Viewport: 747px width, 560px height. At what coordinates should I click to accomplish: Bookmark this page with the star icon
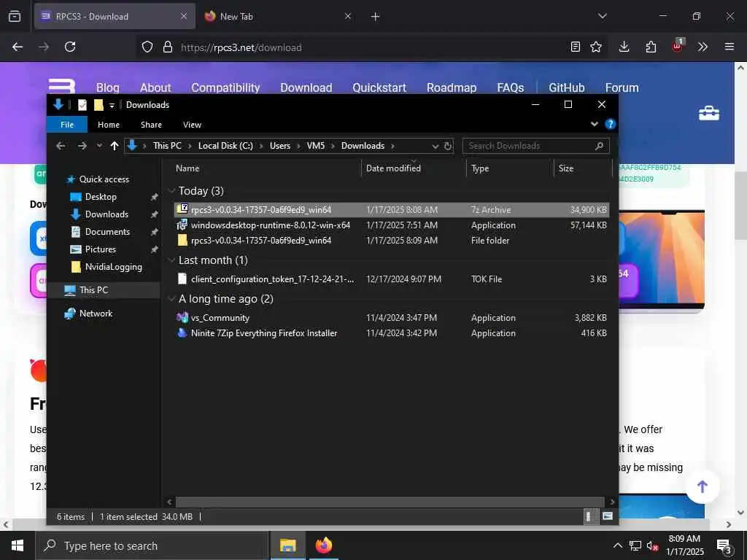click(596, 47)
